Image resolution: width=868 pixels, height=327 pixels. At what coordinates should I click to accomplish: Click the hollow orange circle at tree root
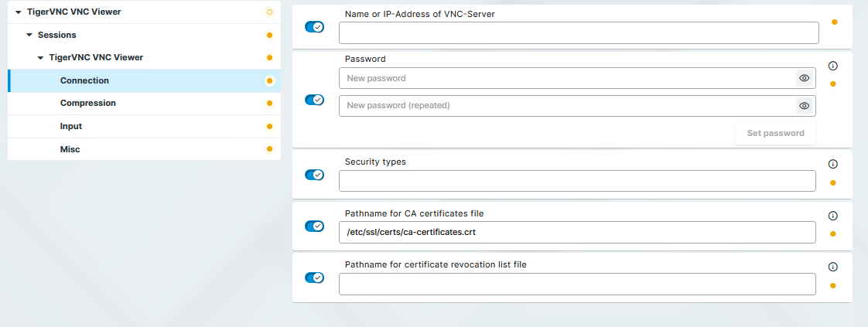269,12
